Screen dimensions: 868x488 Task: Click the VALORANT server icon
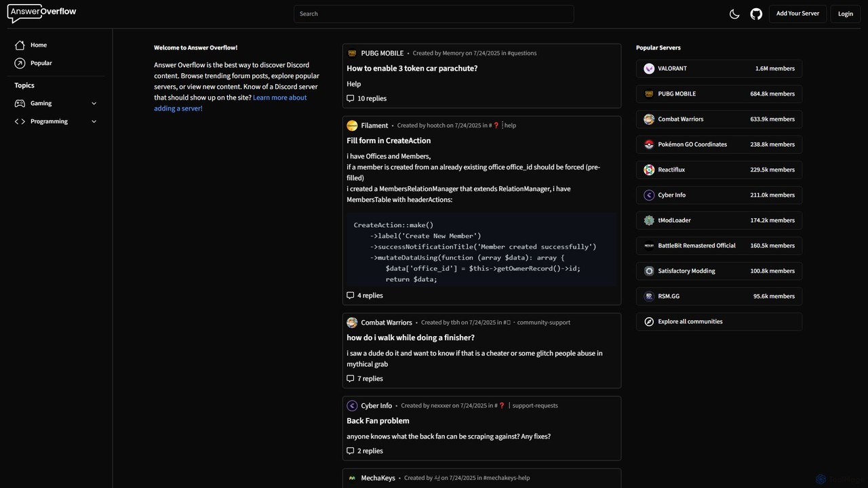tap(649, 68)
